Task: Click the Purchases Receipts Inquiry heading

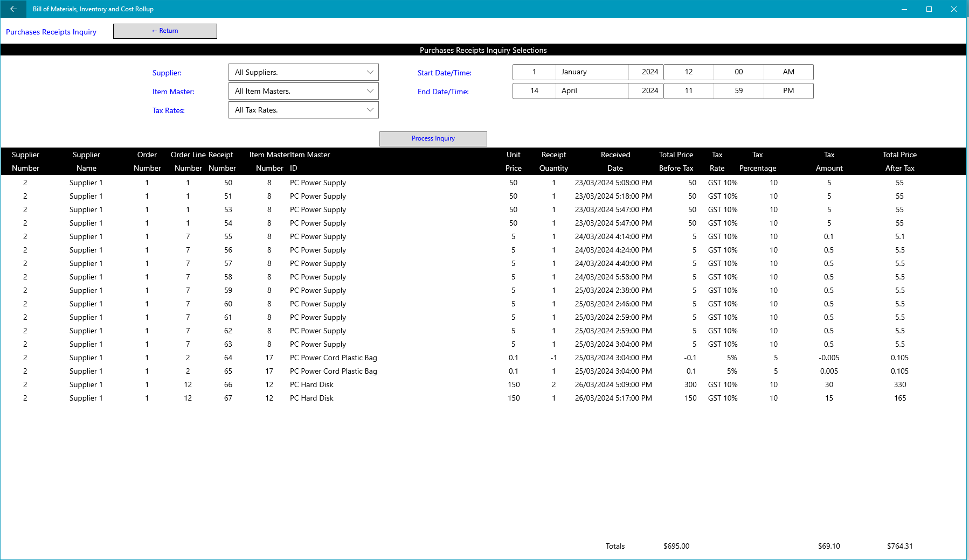Action: tap(51, 32)
